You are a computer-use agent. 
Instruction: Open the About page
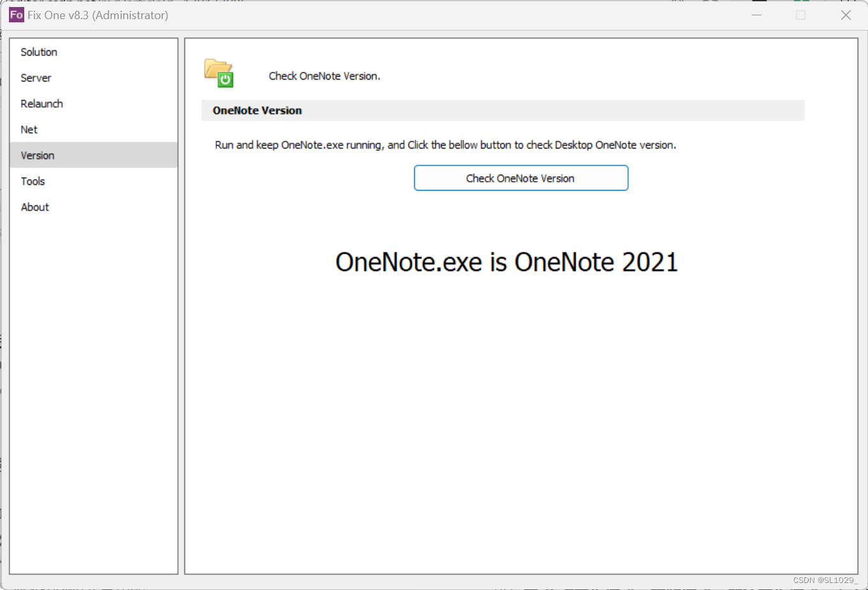pyautogui.click(x=93, y=207)
